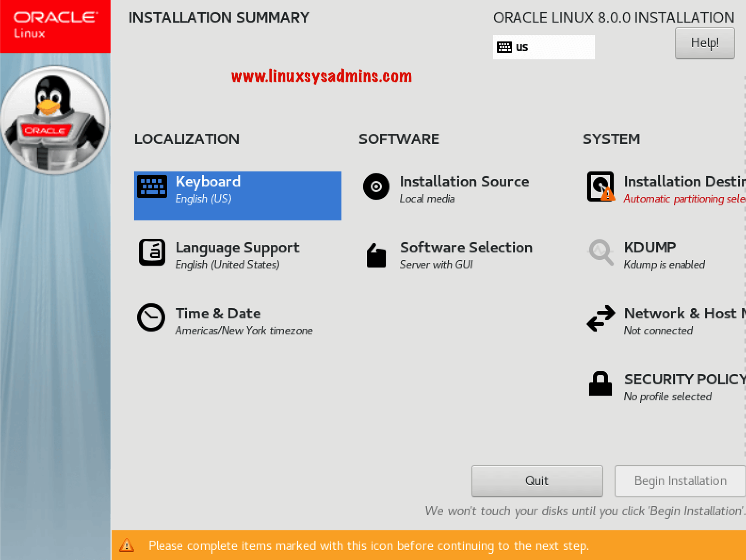Open KDUMP settings
This screenshot has height=560, width=746.
pos(665,255)
